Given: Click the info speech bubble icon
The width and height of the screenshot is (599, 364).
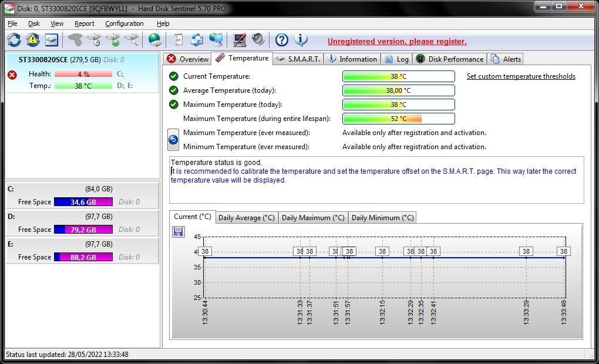Looking at the screenshot, I should [301, 39].
